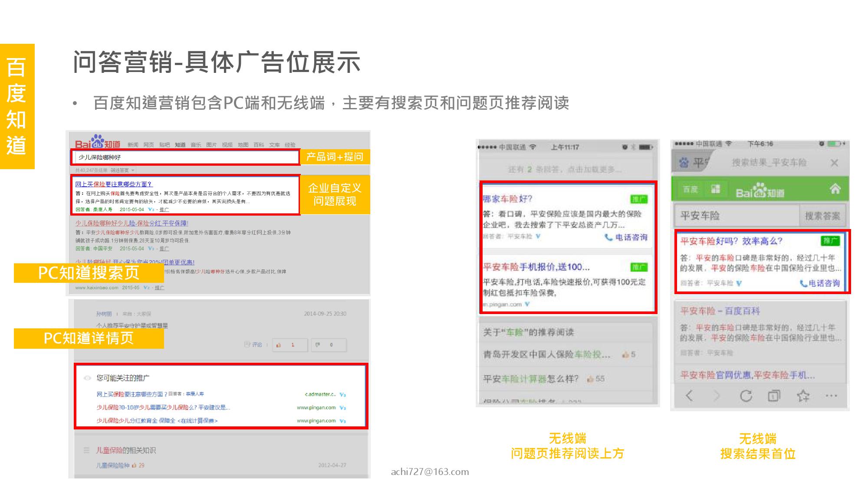
Task: Click the eye icon beside 您可能关注的推广
Action: click(87, 378)
